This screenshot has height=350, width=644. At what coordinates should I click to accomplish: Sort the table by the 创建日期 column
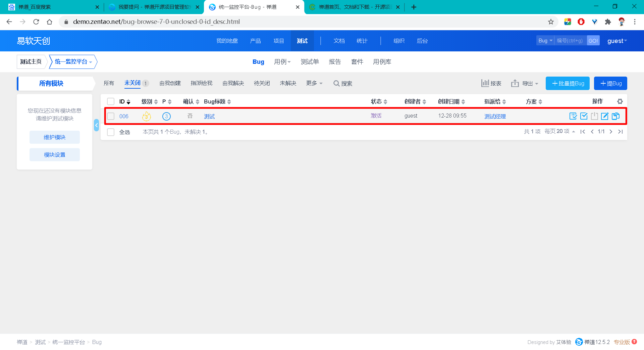pyautogui.click(x=451, y=101)
